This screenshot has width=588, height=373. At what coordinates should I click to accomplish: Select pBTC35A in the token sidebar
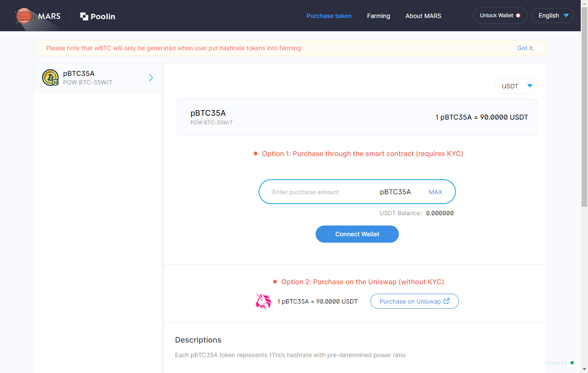point(97,78)
